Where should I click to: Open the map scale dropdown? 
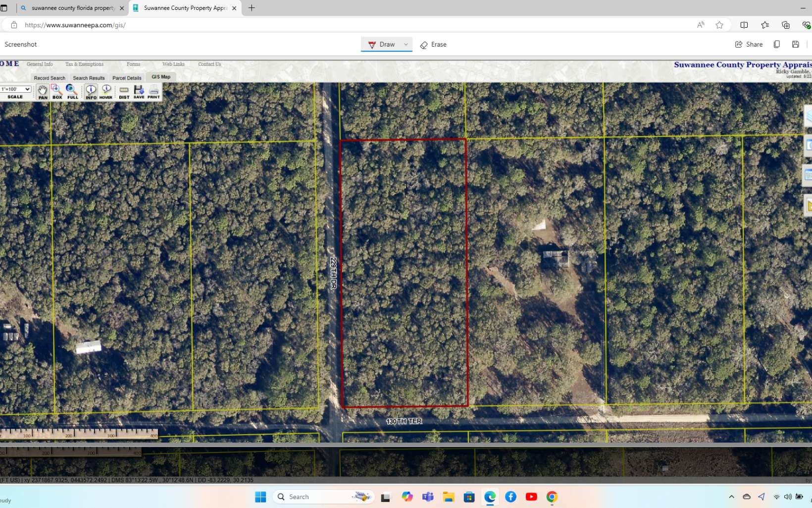(16, 89)
